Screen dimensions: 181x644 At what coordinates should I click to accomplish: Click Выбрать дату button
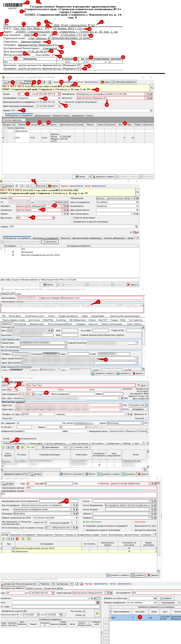coord(62,202)
